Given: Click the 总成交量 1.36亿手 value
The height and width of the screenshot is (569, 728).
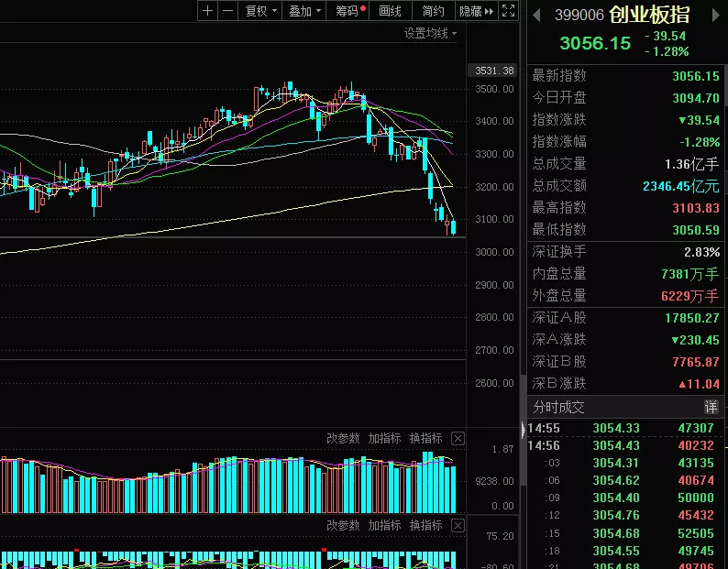Looking at the screenshot, I should (692, 164).
